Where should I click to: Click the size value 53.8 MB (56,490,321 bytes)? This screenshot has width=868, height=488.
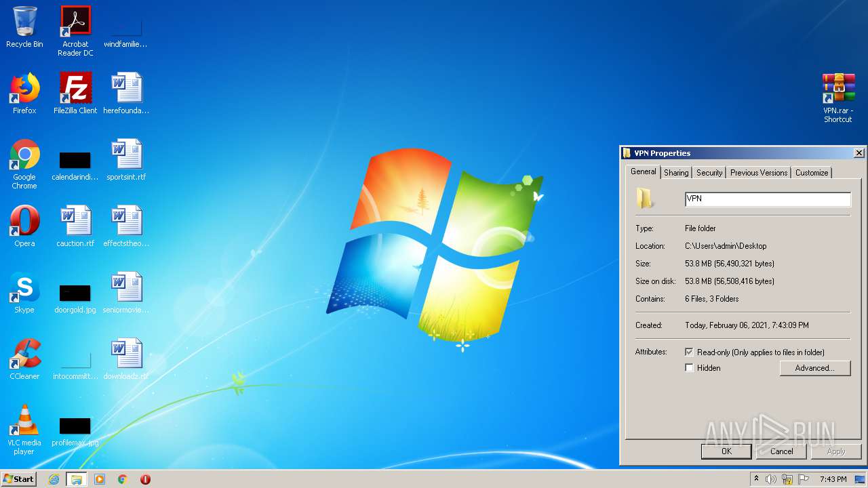point(730,264)
